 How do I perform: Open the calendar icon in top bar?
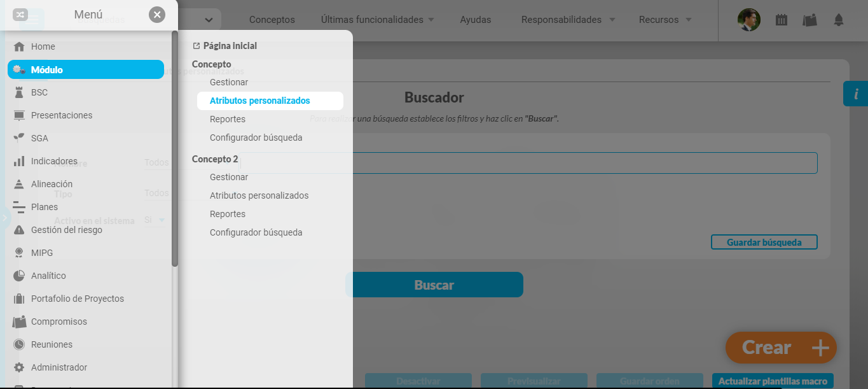click(782, 20)
